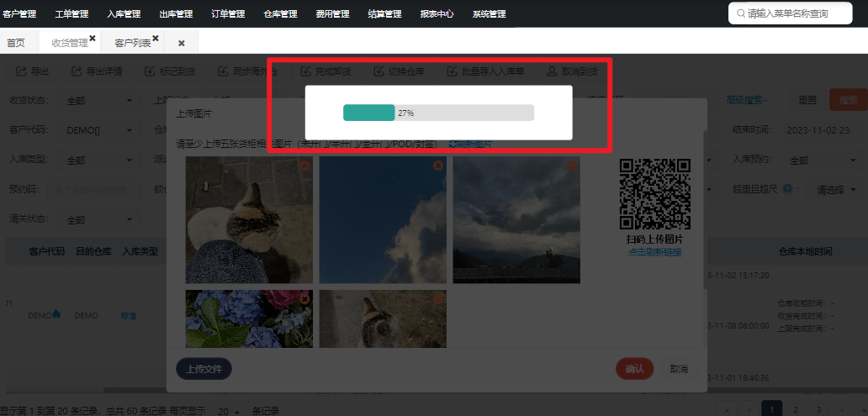Open the 客户管理 menu
Image resolution: width=868 pixels, height=416 pixels.
point(19,13)
